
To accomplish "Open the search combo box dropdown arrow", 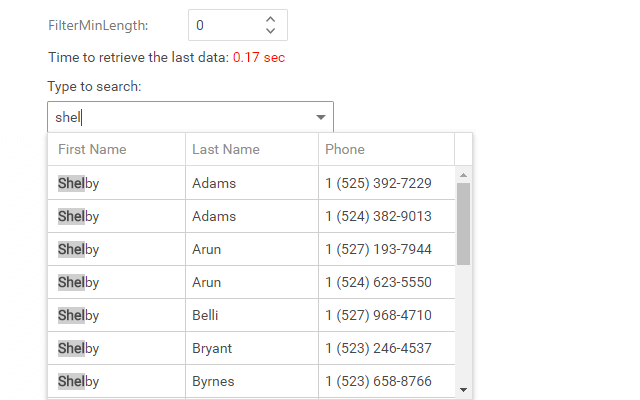I will tap(320, 117).
